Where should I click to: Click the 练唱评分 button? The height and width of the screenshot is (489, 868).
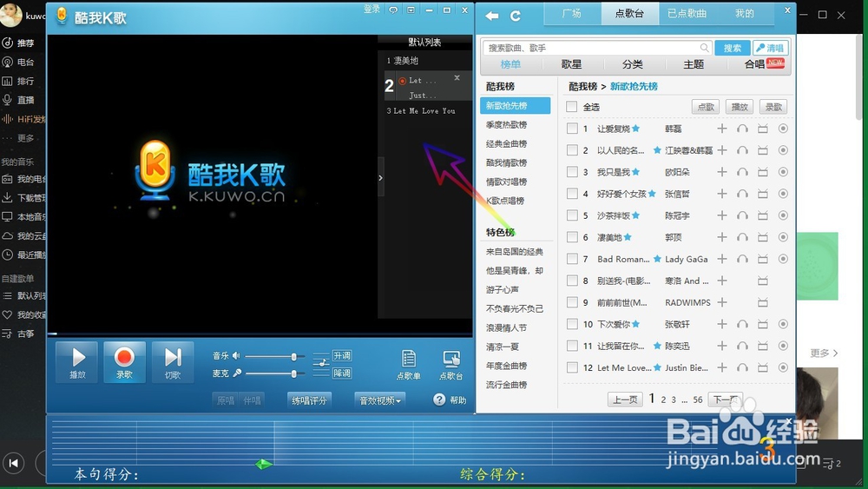(x=309, y=400)
